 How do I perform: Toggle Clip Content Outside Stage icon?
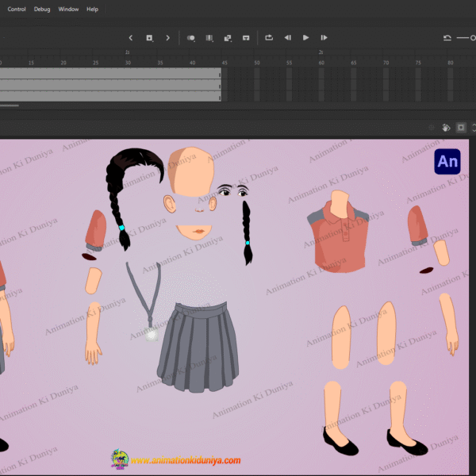[461, 128]
